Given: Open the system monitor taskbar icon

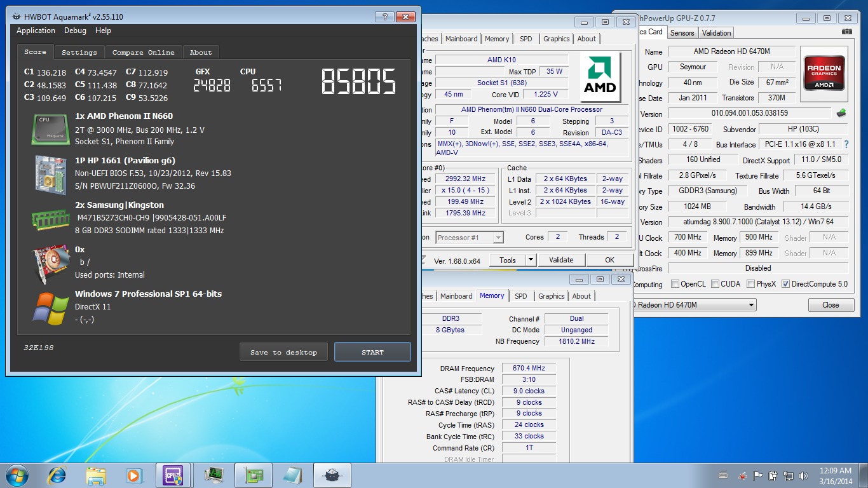Looking at the screenshot, I should point(213,475).
